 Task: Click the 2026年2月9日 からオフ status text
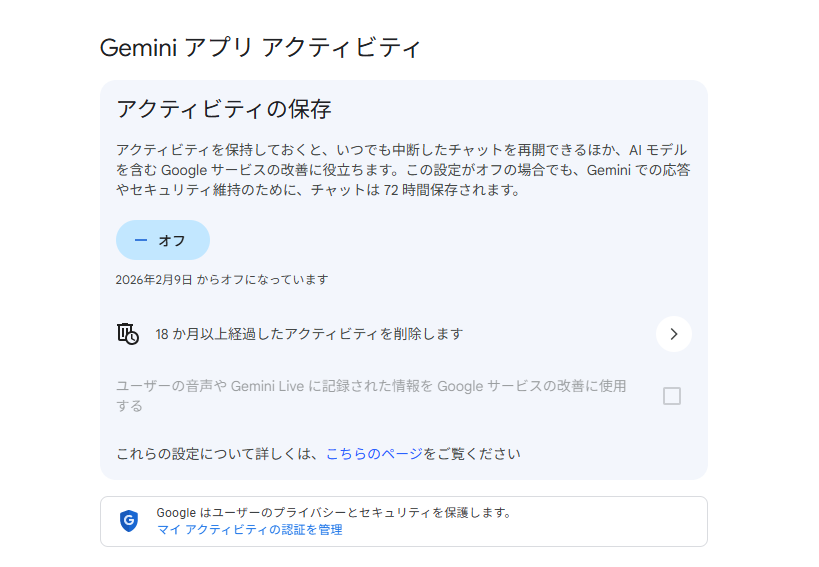pos(221,280)
